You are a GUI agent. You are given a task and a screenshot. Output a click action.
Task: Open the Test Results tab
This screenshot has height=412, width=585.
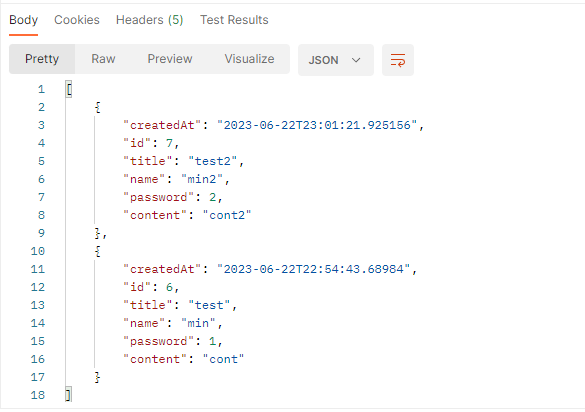[x=234, y=20]
